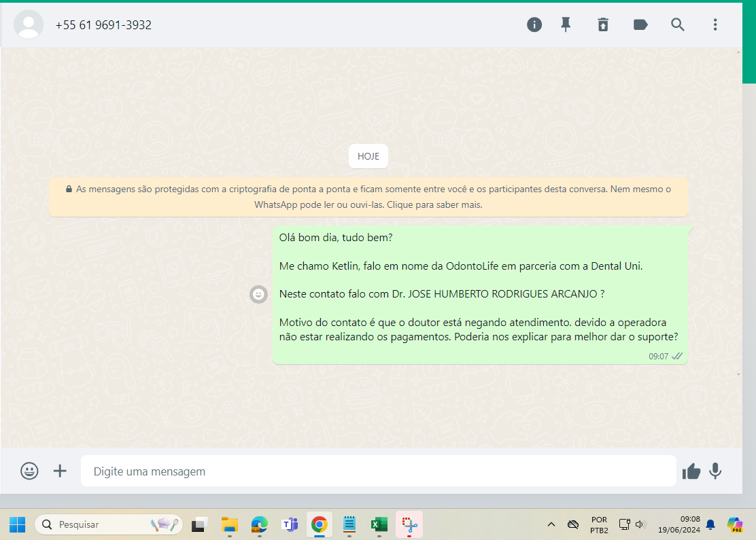The width and height of the screenshot is (756, 540).
Task: Switch to Google Chrome on the taskbar
Action: 319,524
